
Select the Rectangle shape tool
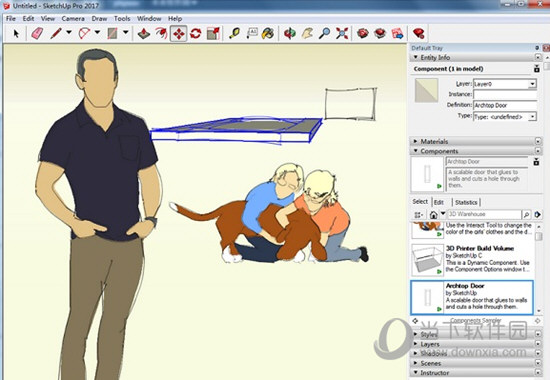(x=112, y=34)
